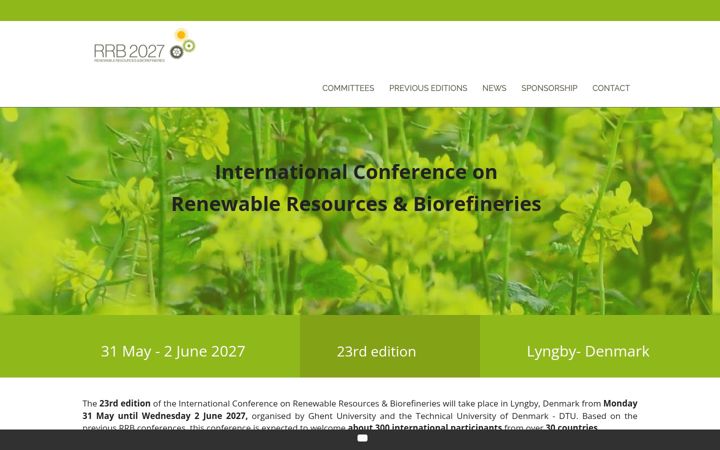
Task: Open the Previous Editions menu item
Action: (428, 88)
